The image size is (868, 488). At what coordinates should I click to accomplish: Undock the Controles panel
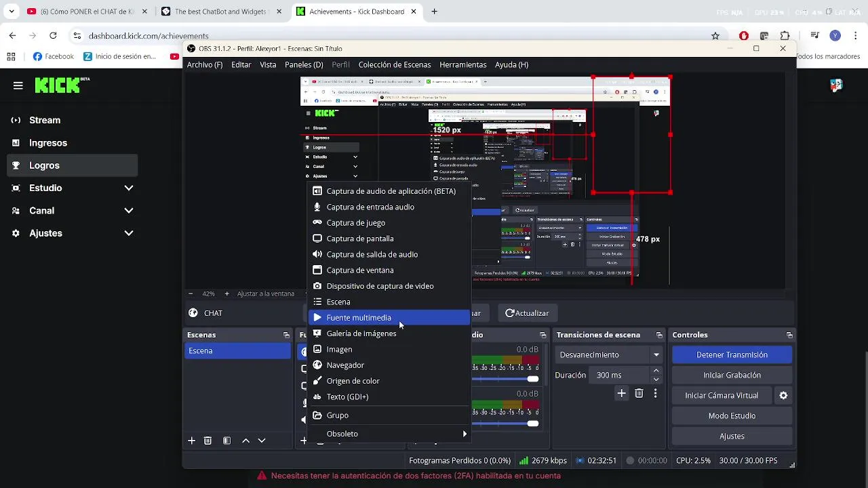(789, 335)
